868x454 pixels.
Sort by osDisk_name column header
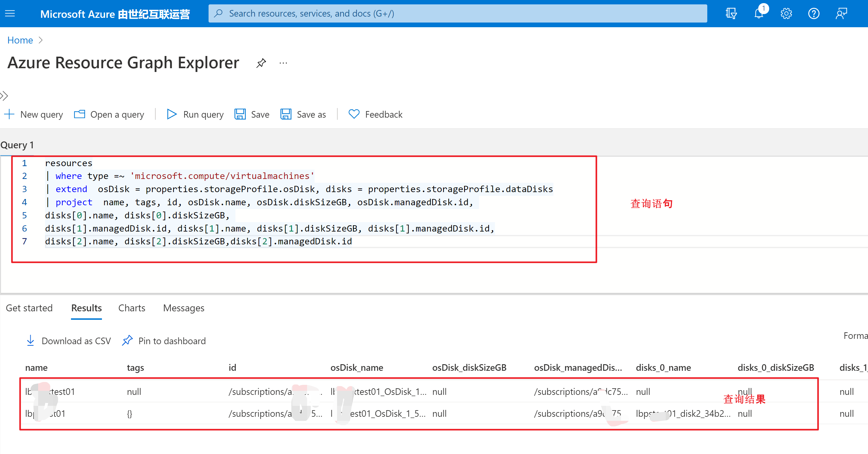[356, 367]
